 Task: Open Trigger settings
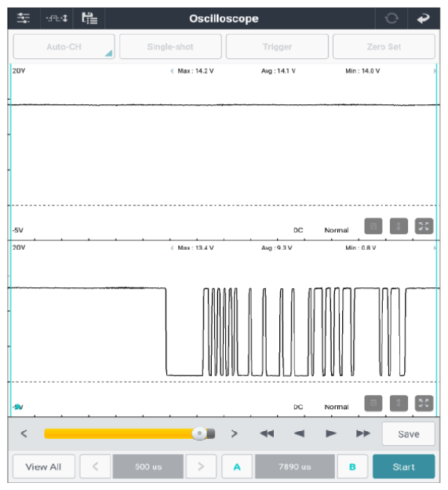coord(277,46)
